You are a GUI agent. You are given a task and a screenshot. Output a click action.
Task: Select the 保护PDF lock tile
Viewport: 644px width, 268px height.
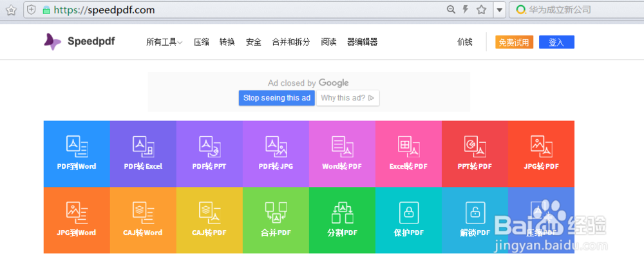coord(409,220)
